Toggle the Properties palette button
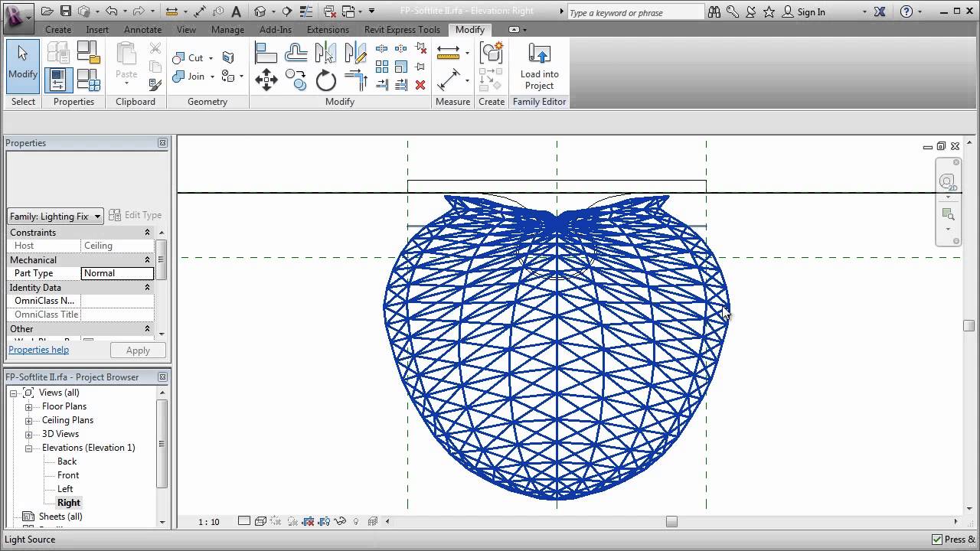The height and width of the screenshot is (551, 980). pos(59,80)
